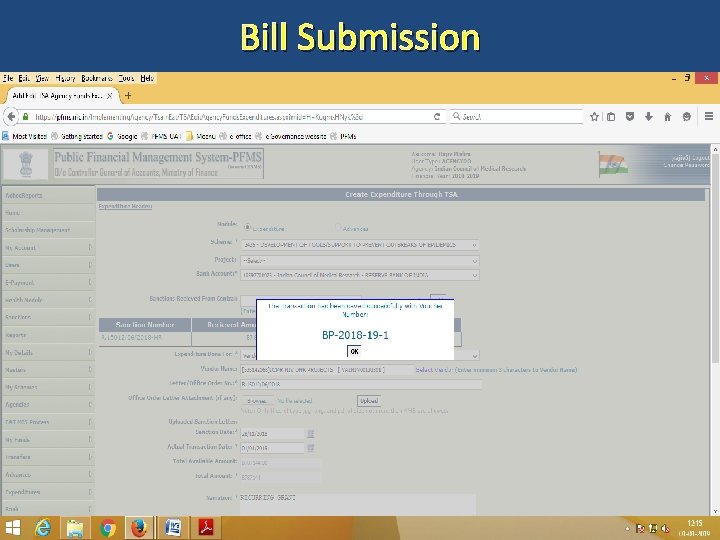This screenshot has width=720, height=540.
Task: Open the Edit menu
Action: click(x=24, y=78)
